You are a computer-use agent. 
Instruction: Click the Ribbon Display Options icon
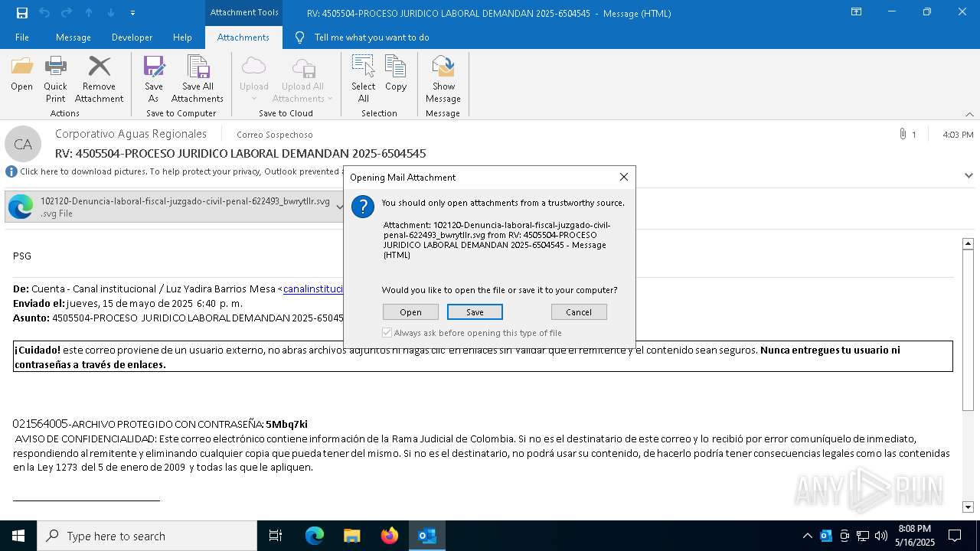857,12
